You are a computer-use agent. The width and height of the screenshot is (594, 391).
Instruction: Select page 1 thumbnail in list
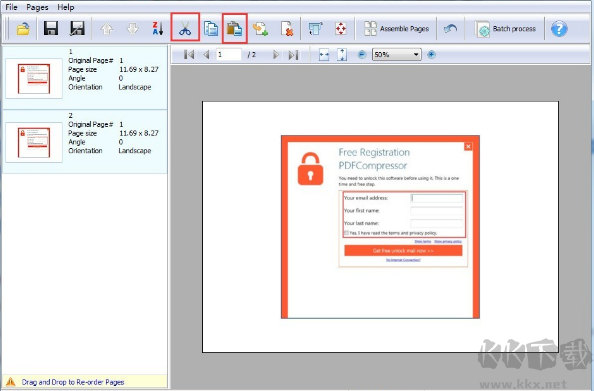click(x=34, y=78)
